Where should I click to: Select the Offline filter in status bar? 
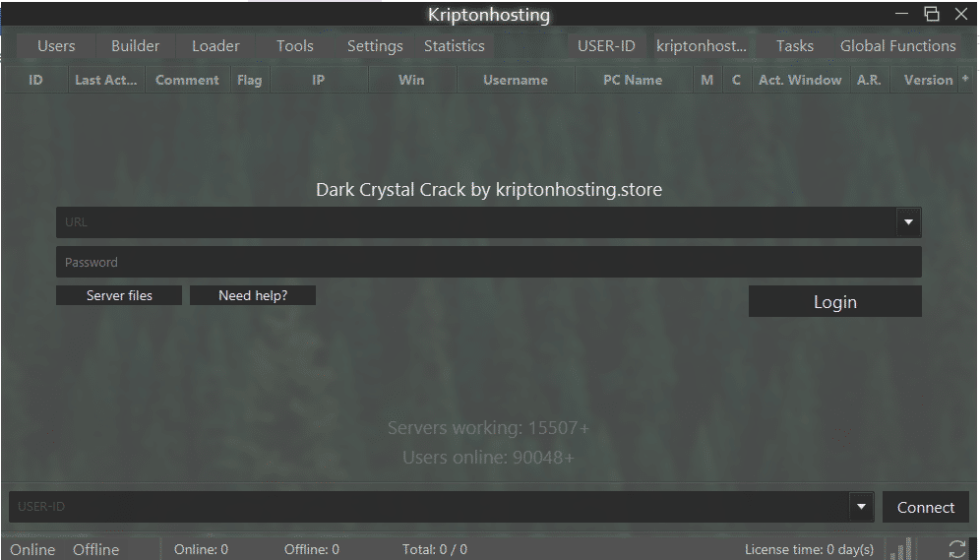click(95, 550)
